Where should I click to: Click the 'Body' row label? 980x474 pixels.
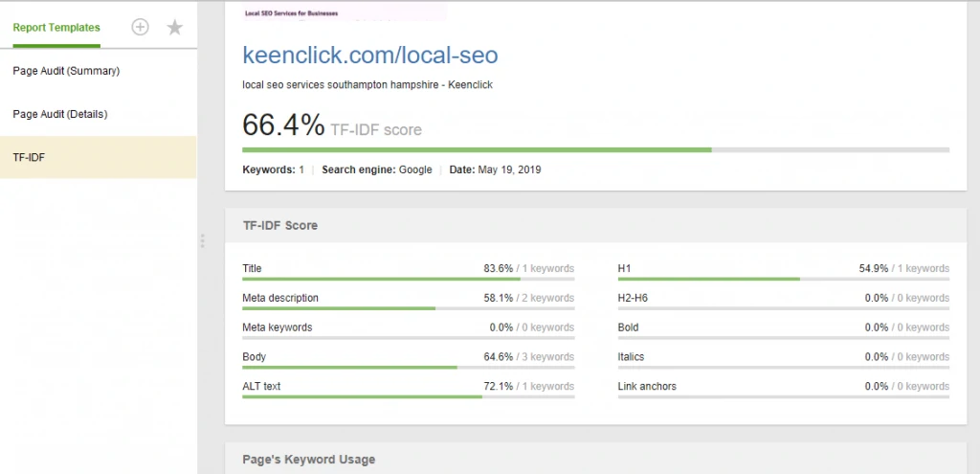point(254,356)
